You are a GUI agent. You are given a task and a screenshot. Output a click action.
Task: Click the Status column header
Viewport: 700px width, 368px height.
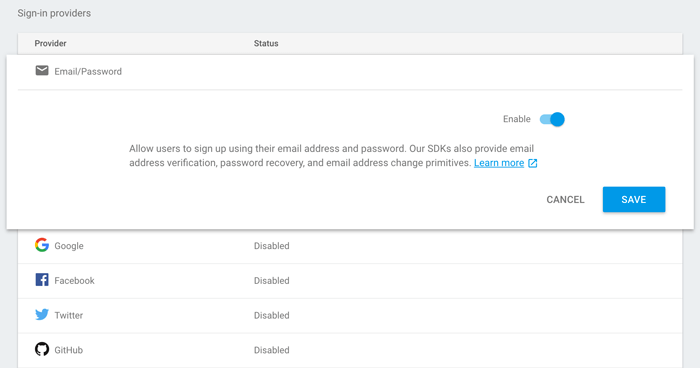[266, 43]
